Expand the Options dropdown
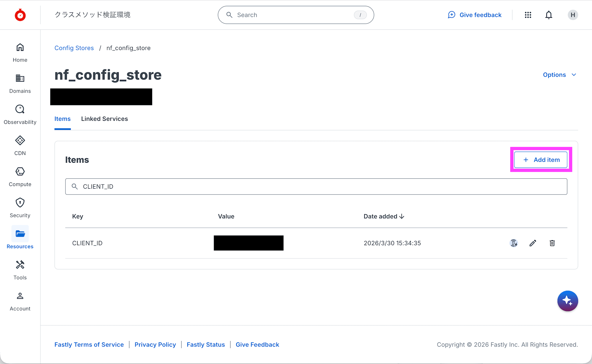The width and height of the screenshot is (592, 364). [x=559, y=75]
